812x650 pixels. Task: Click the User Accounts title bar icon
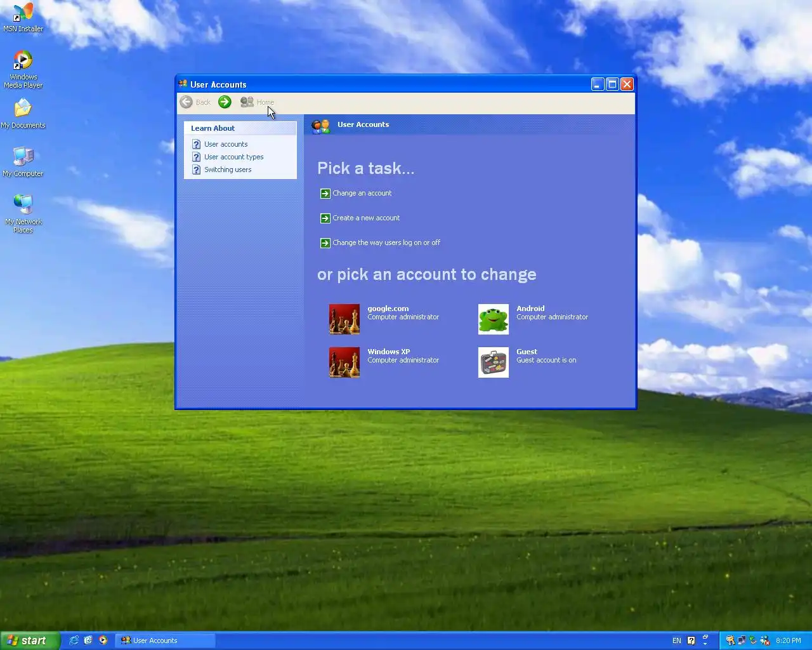[183, 84]
